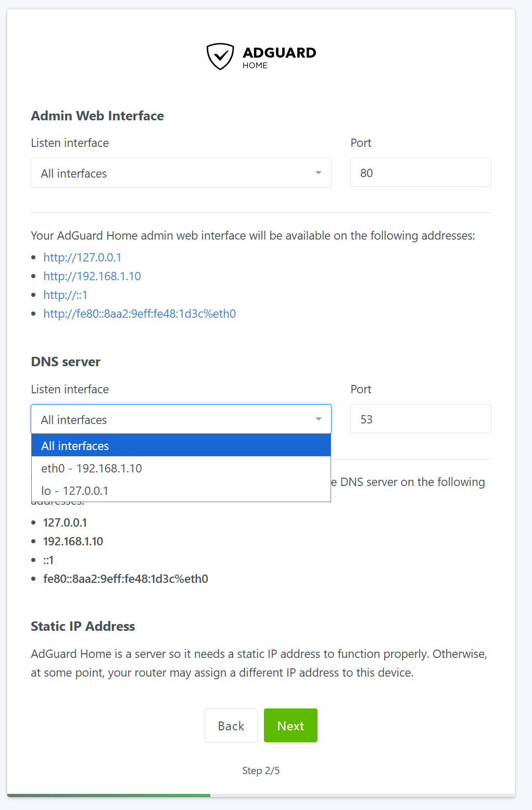Click the setup progress bar at bottom
The image size is (532, 810).
tap(261, 795)
